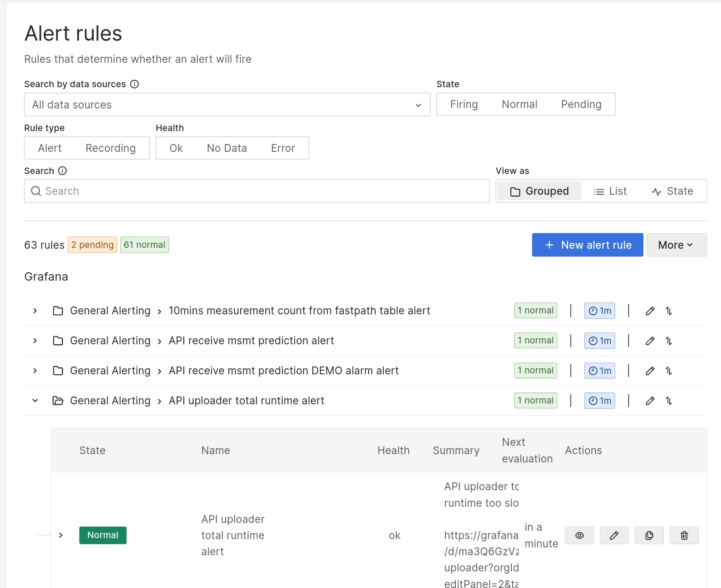Reorder rules in 10mins measurement count group

tap(669, 311)
